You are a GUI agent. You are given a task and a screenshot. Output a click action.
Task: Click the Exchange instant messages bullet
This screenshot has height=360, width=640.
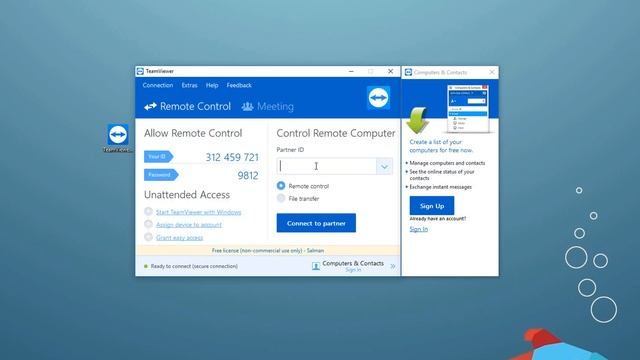click(x=440, y=187)
